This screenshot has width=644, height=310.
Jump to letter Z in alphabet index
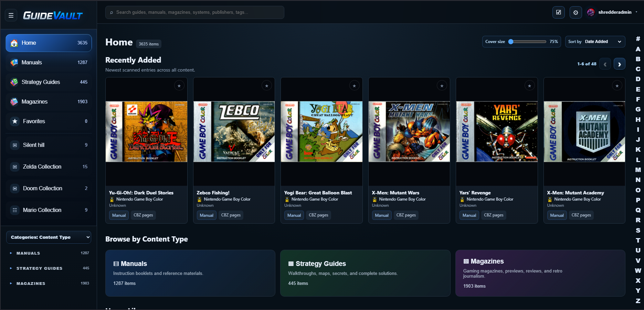(638, 301)
